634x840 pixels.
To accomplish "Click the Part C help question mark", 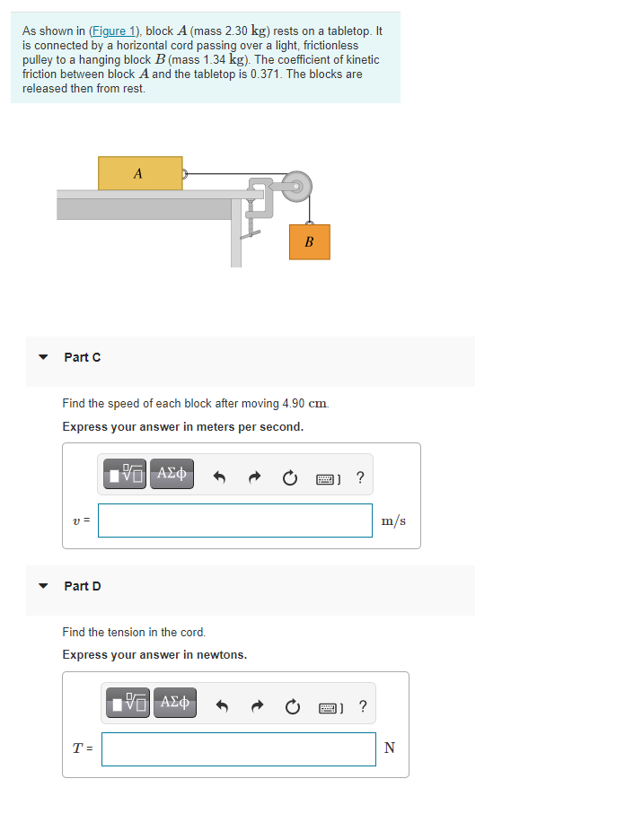I will 360,477.
